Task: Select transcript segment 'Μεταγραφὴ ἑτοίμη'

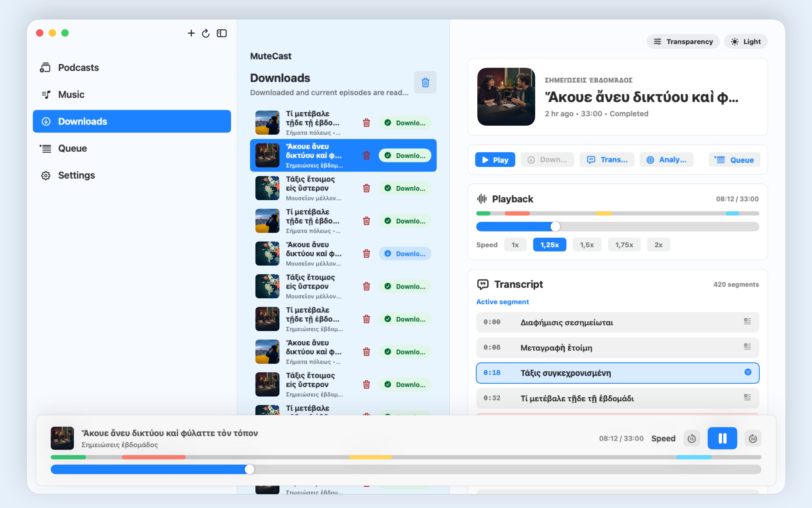Action: (x=617, y=347)
